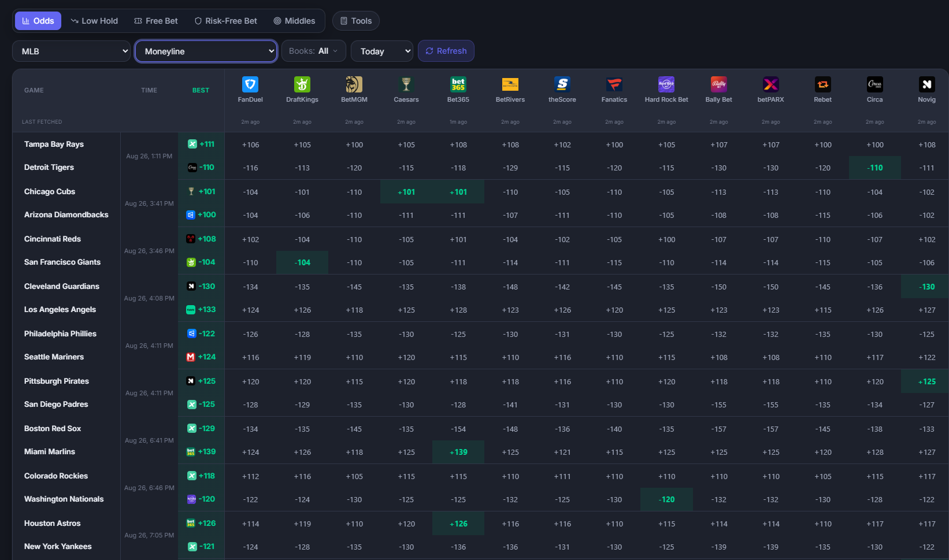949x560 pixels.
Task: Click the BEST column header
Action: [201, 90]
